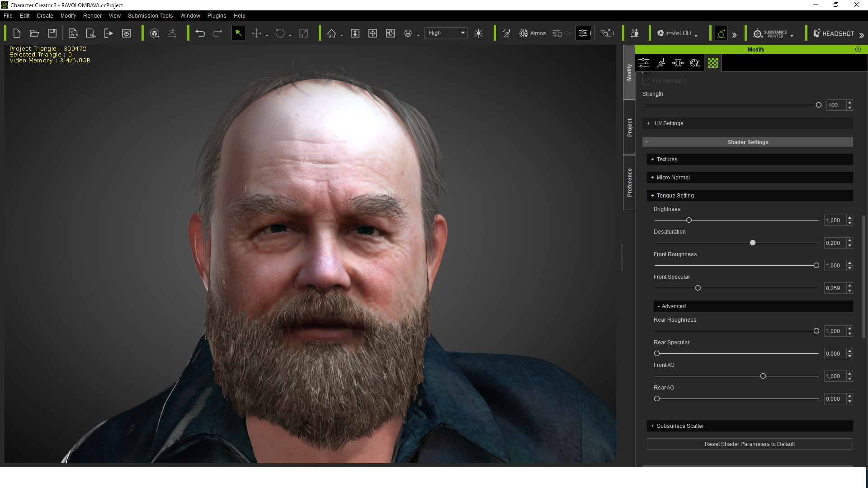This screenshot has width=868, height=488.
Task: Click the Modify panel vertical scrollbar
Action: point(863,277)
